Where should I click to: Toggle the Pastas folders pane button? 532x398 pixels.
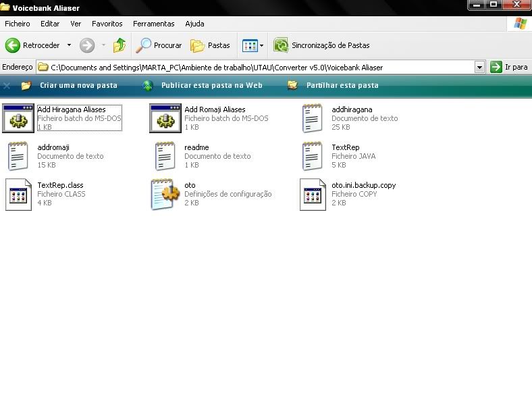coord(210,45)
